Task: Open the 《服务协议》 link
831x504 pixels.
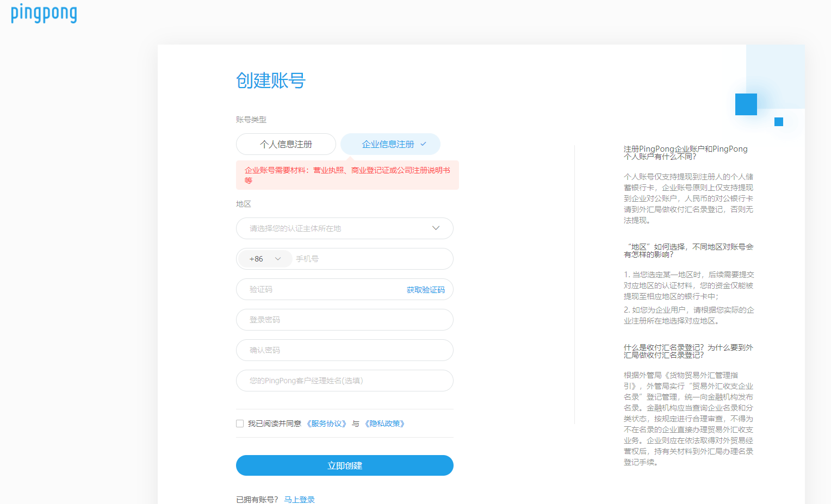Action: pos(326,424)
